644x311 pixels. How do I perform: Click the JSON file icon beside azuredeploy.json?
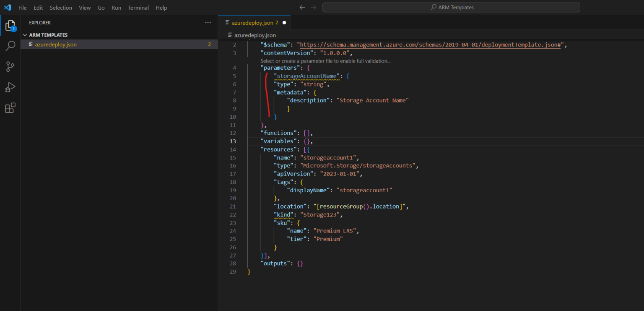pos(31,44)
